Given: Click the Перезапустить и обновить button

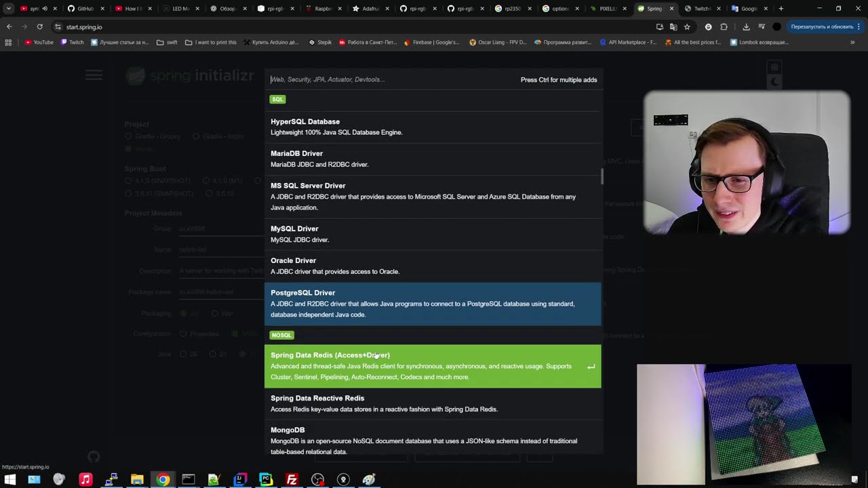Looking at the screenshot, I should tap(822, 26).
